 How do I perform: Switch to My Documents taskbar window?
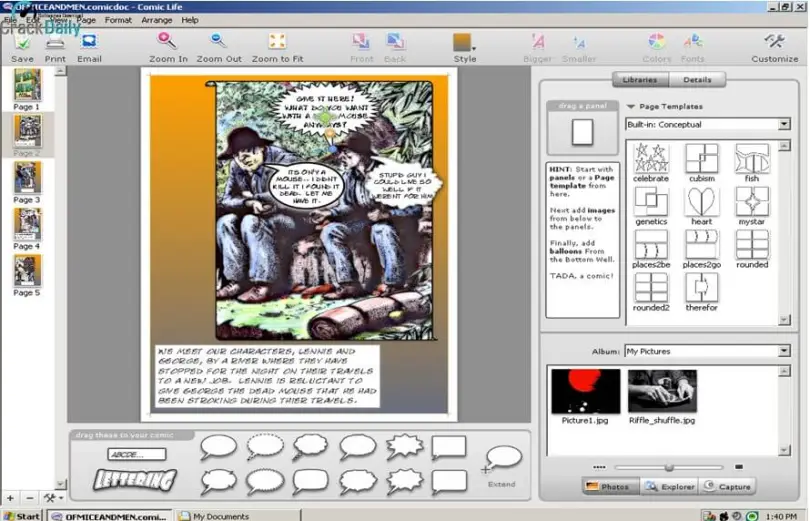pos(238,516)
